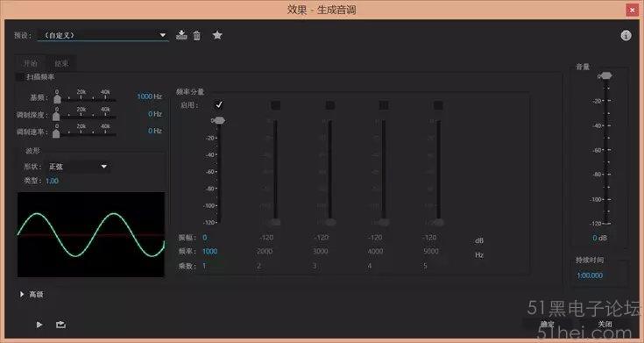Screen dimensions: 644x343
Task: Enable the 扫描频率 checkbox
Action: pos(19,77)
